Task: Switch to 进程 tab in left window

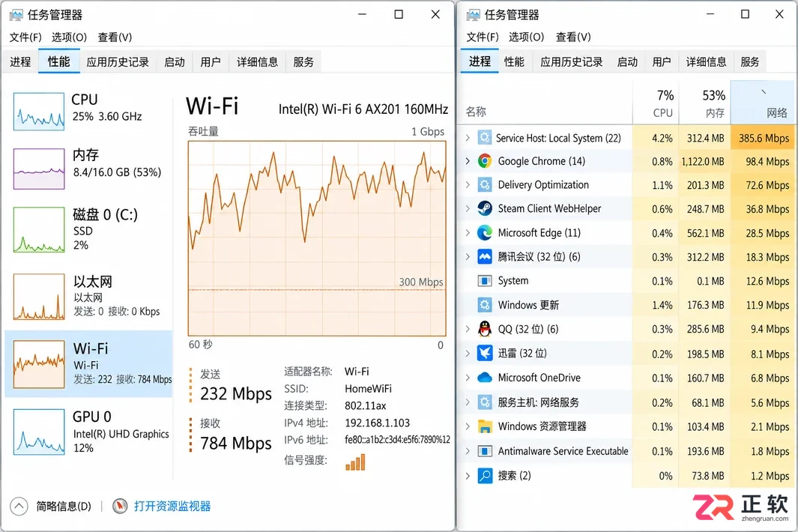Action: pos(20,61)
